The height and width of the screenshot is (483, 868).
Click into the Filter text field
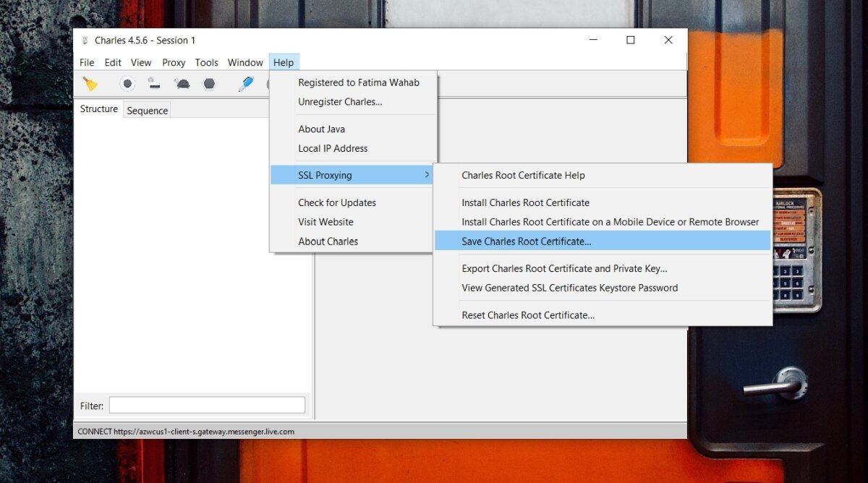[207, 406]
